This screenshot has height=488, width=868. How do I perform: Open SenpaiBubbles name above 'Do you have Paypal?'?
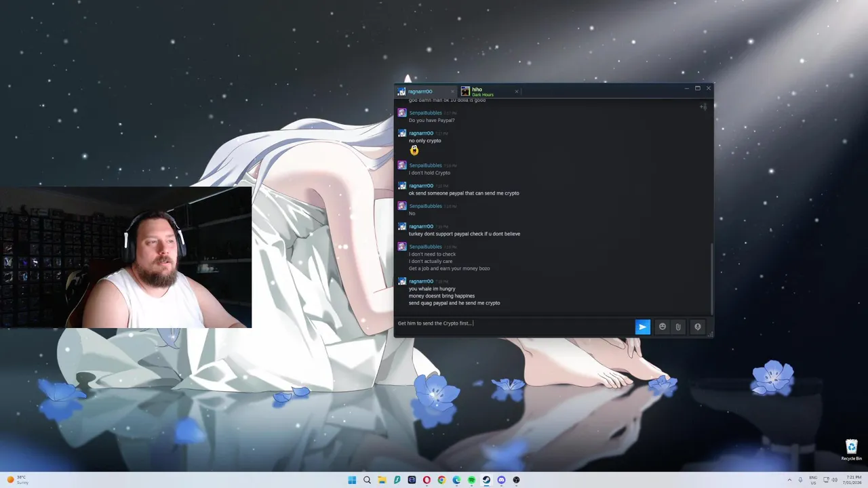(425, 113)
